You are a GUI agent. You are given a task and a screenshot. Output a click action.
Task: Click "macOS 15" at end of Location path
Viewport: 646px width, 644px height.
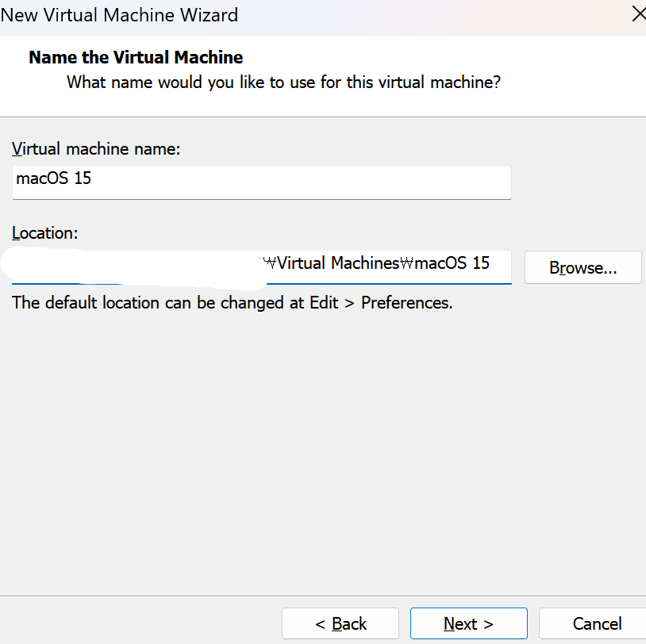pos(452,263)
